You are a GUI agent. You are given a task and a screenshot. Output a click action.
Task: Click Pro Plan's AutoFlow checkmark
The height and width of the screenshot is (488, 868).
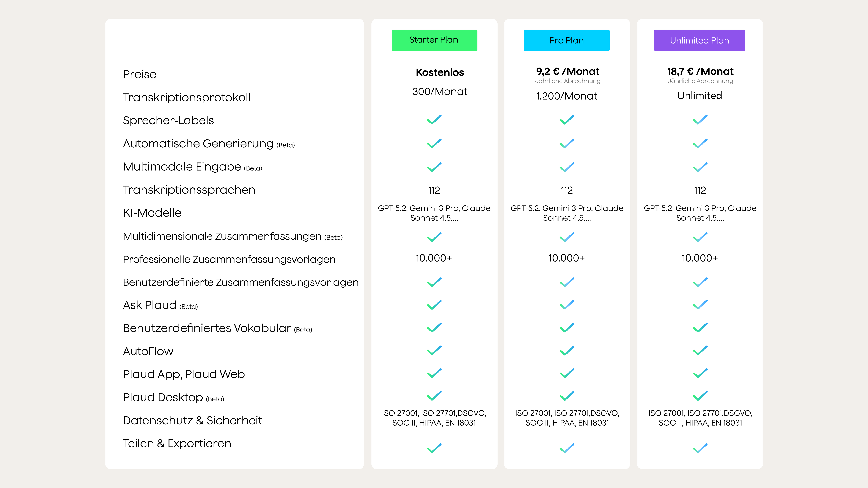(x=567, y=351)
